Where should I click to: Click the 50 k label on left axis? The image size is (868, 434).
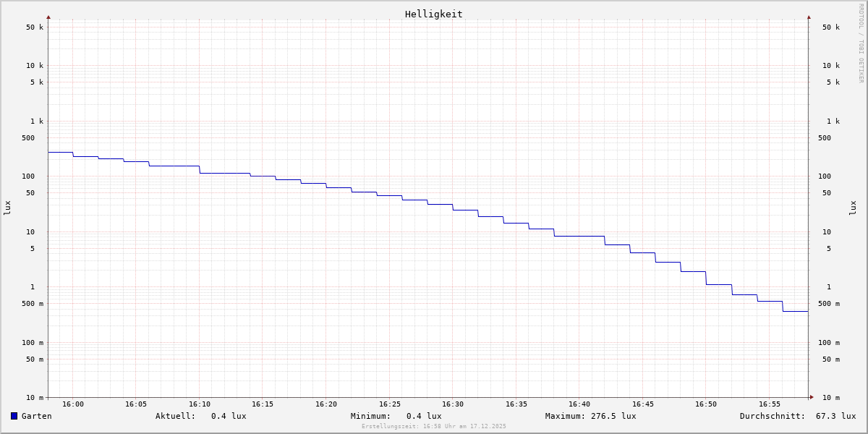click(35, 27)
